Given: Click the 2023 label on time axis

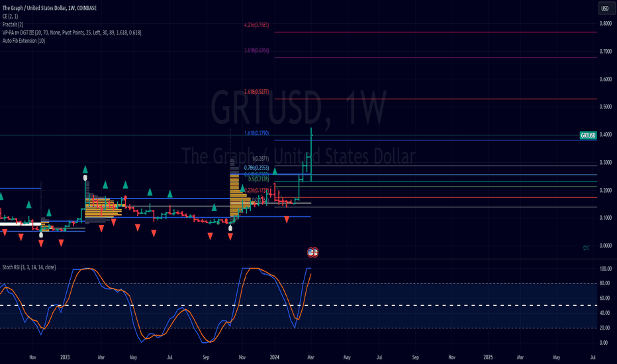Looking at the screenshot, I should [65, 357].
